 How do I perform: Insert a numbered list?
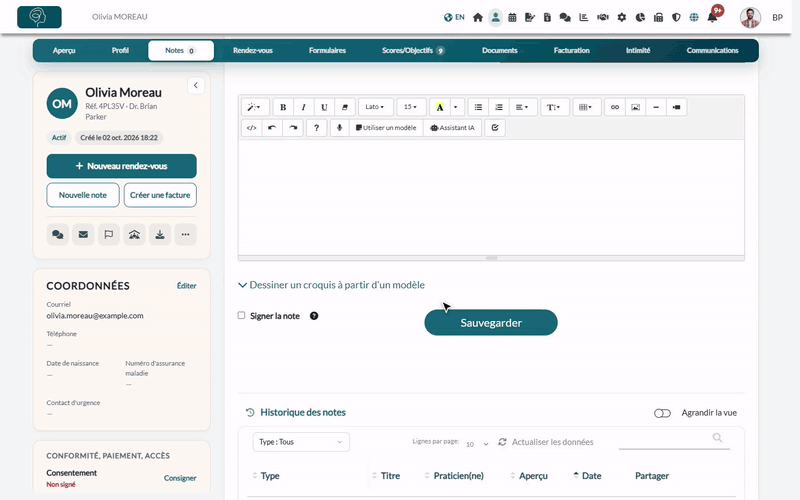click(x=499, y=107)
